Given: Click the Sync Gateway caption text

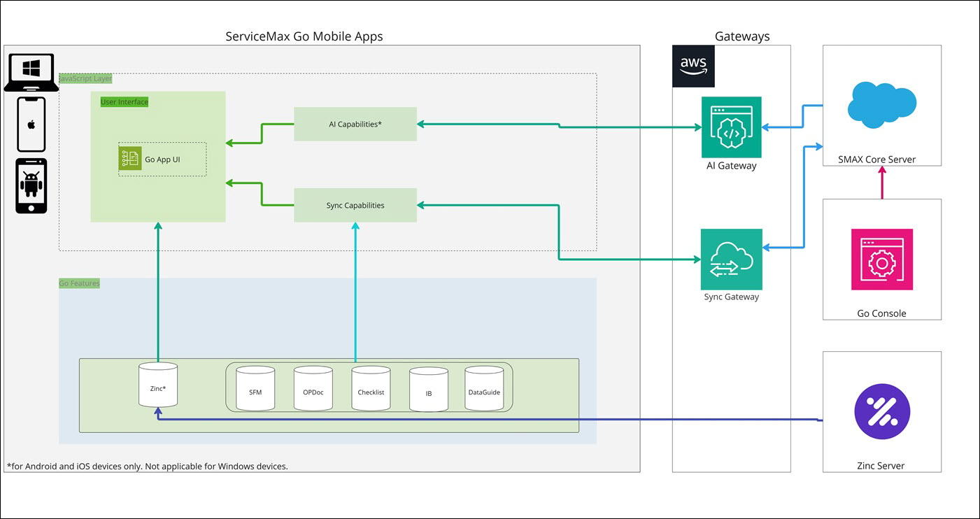Looking at the screenshot, I should (731, 297).
